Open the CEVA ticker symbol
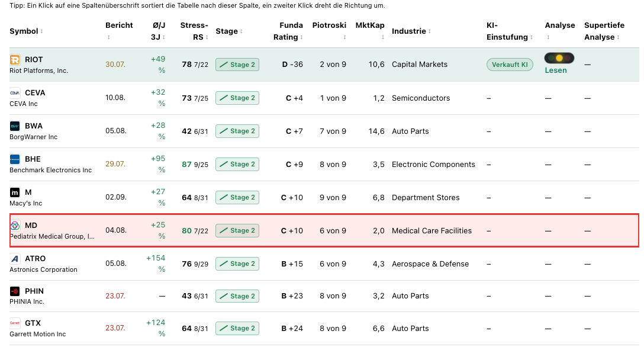The image size is (644, 347). click(x=35, y=93)
